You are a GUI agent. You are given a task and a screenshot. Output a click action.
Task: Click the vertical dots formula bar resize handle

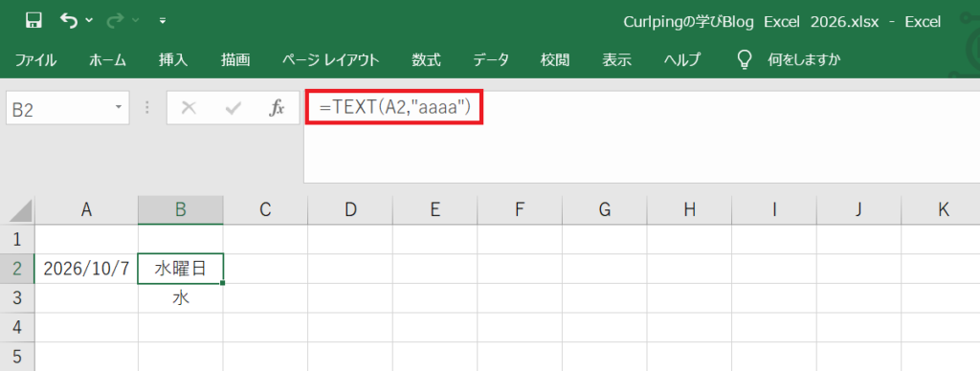click(x=147, y=108)
